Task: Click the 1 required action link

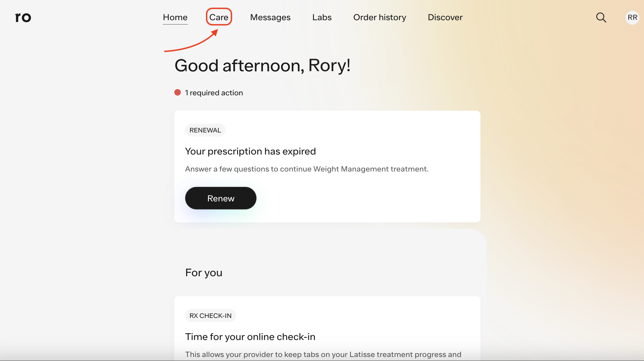Action: click(214, 93)
